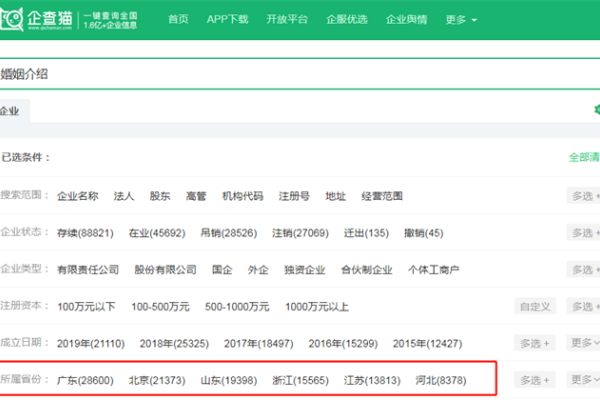
Task: Filter by founding year 2018年(25325)
Action: [174, 343]
